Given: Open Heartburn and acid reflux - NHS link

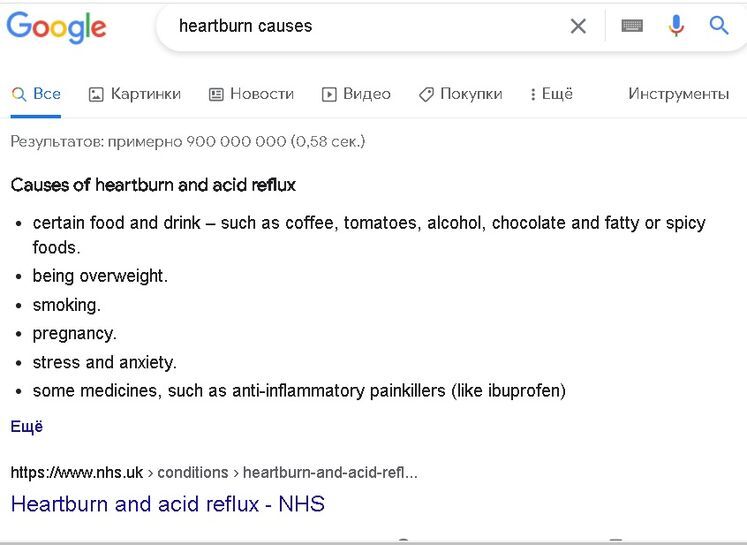Looking at the screenshot, I should pyautogui.click(x=168, y=504).
